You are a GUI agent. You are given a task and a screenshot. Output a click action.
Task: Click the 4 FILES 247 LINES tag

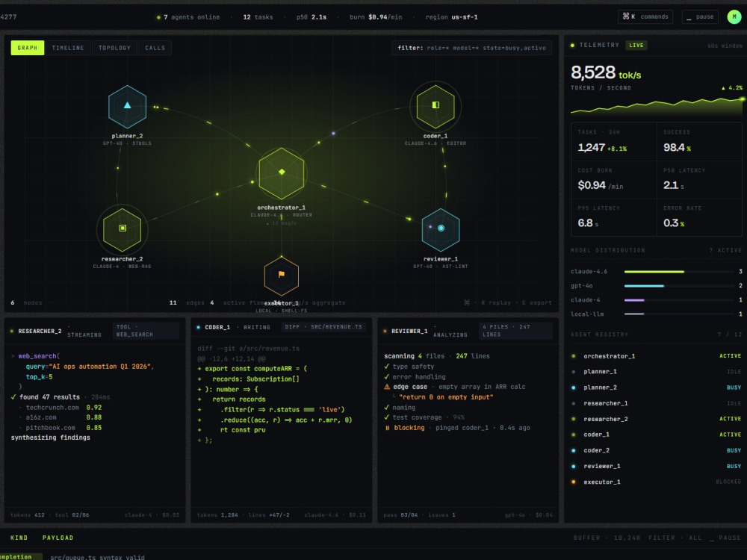coord(515,331)
